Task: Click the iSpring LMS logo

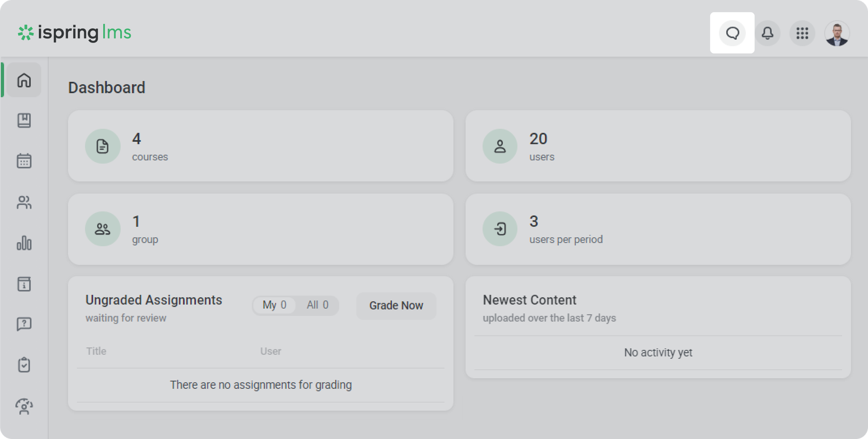Action: pos(75,33)
